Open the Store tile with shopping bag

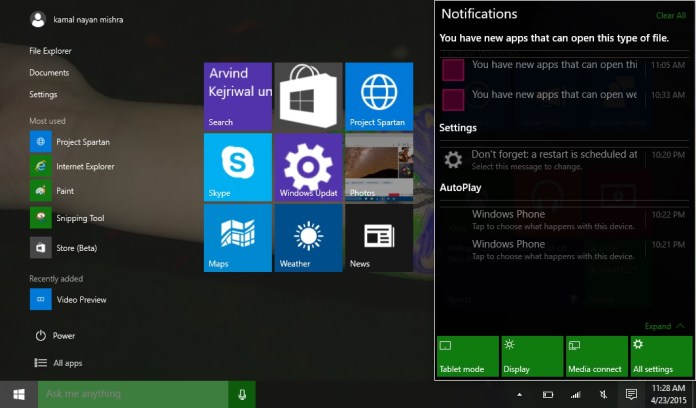point(308,96)
